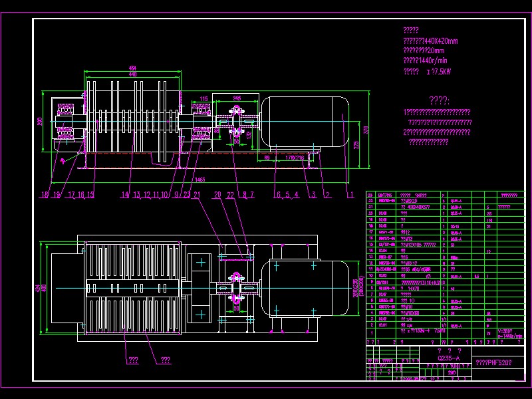Select the shaft coupling in the plan view
The height and width of the screenshot is (399, 532).
pyautogui.click(x=237, y=288)
